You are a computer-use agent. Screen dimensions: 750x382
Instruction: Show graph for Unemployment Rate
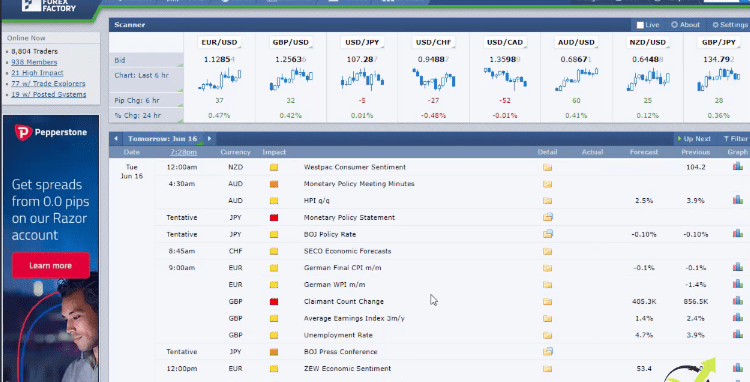738,334
